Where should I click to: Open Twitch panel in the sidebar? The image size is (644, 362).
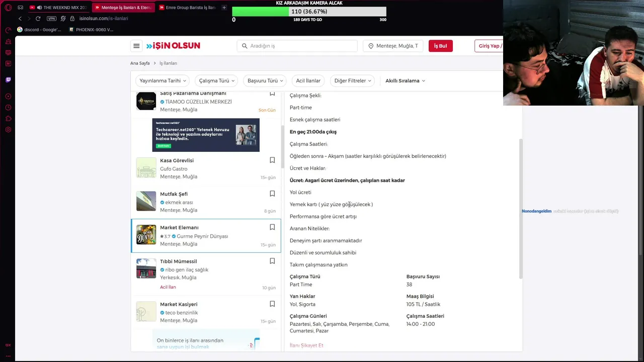8,79
